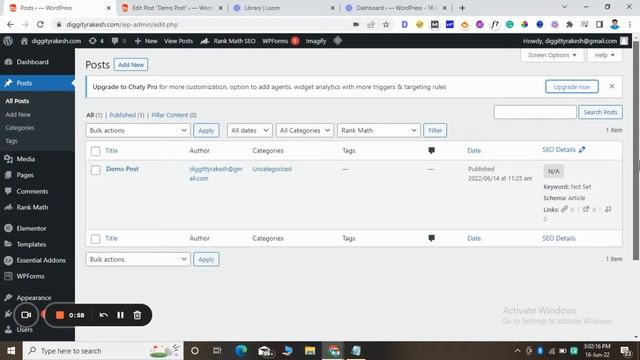Click the Search Posts button
The width and height of the screenshot is (640, 360).
(600, 112)
